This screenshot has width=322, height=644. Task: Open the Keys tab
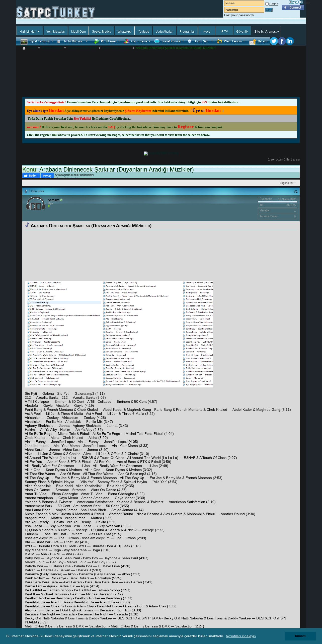coord(207,31)
